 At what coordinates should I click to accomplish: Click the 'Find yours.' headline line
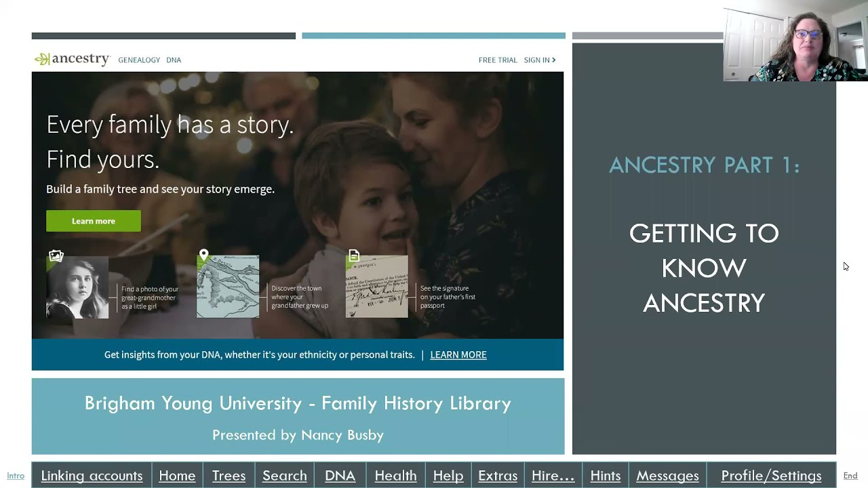tap(103, 159)
